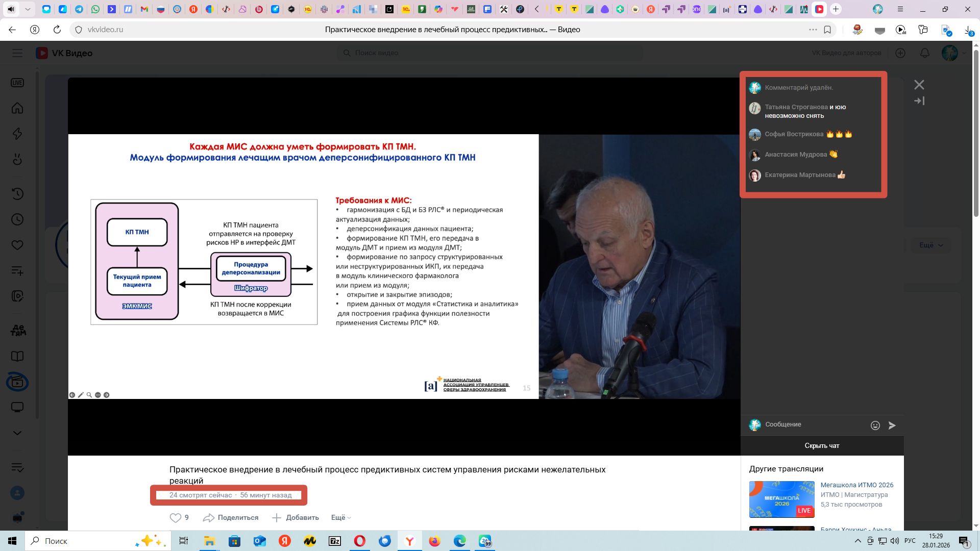Open the browser main menu icon

900,9
